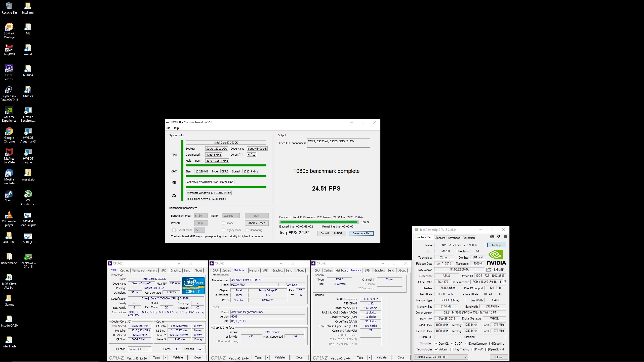Open McAfee LiveSafe desktop icon

click(x=9, y=156)
